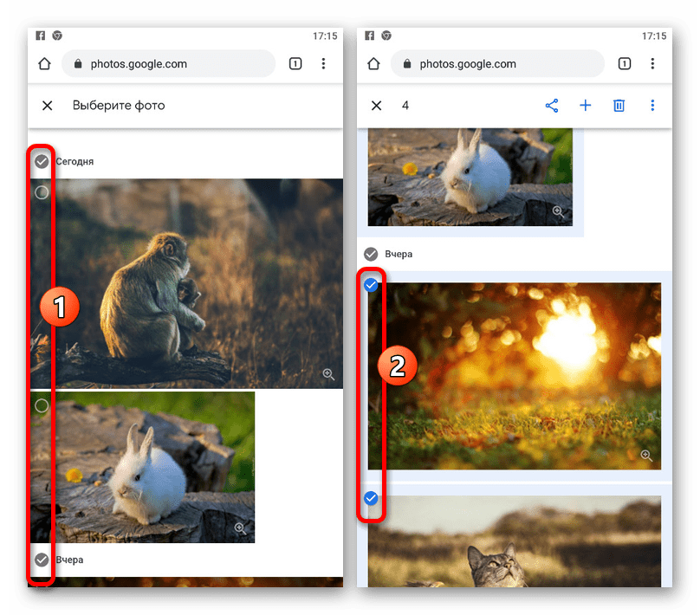
Task: Tap the home icon in the right browser
Action: tap(374, 64)
